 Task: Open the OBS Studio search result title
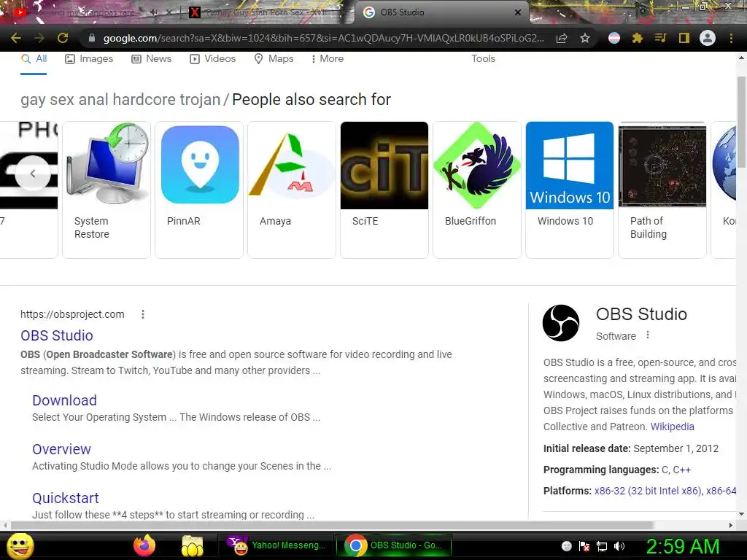click(57, 335)
